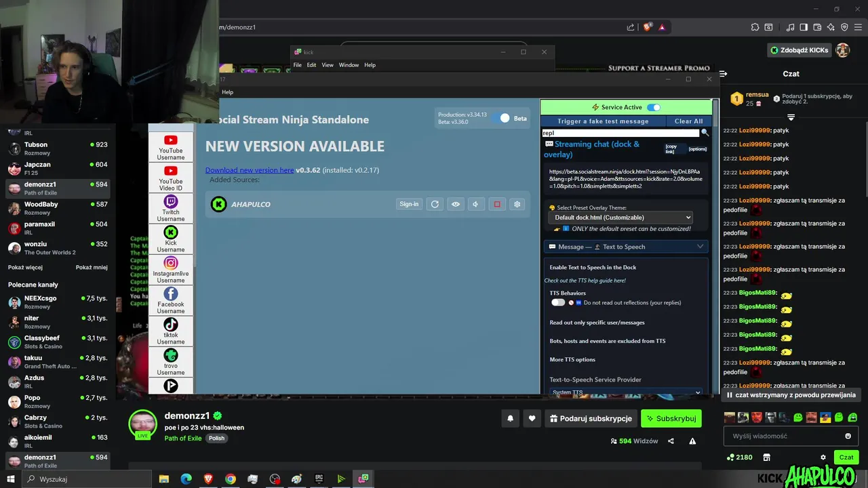
Task: Expand Pokaż więcej in sidebar
Action: coord(25,267)
